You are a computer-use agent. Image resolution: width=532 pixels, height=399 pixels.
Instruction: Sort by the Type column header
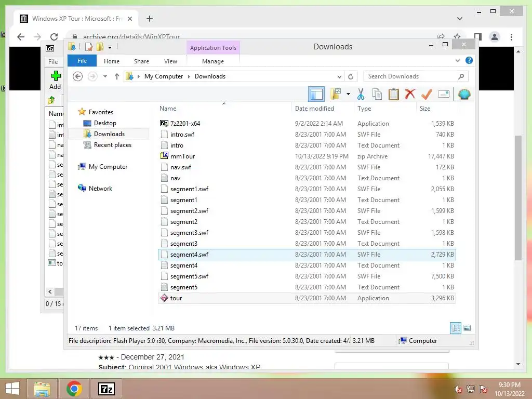tap(364, 109)
